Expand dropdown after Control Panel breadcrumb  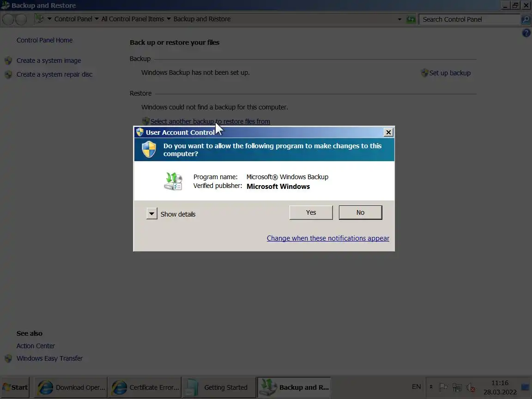[97, 19]
